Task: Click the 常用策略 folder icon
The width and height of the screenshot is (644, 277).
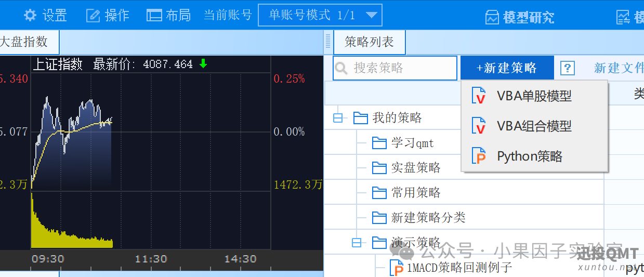Action: [x=379, y=193]
